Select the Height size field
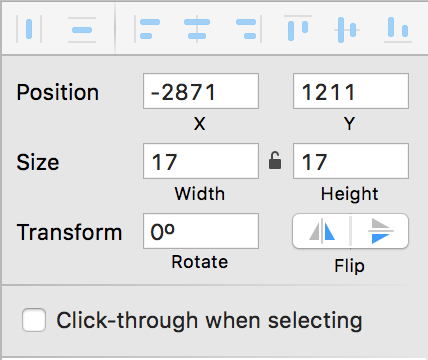Image resolution: width=428 pixels, height=360 pixels. [351, 161]
